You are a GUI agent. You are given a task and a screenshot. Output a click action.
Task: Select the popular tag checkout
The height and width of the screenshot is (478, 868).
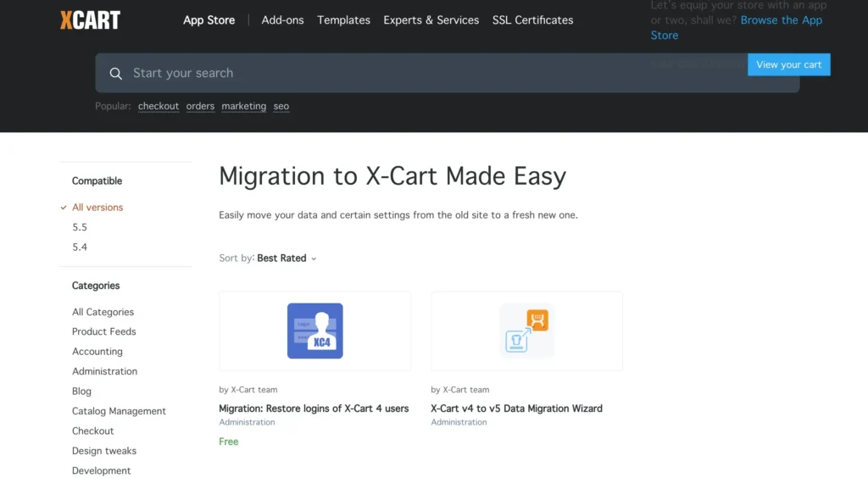tap(159, 106)
